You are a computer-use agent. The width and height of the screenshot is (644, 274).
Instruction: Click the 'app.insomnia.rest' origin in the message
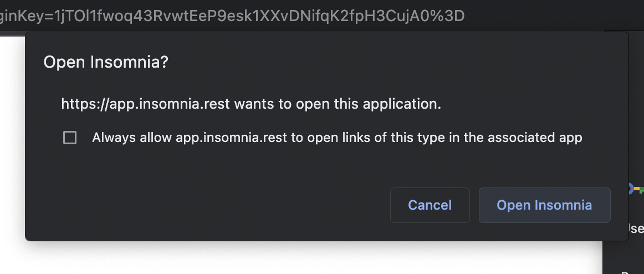169,104
